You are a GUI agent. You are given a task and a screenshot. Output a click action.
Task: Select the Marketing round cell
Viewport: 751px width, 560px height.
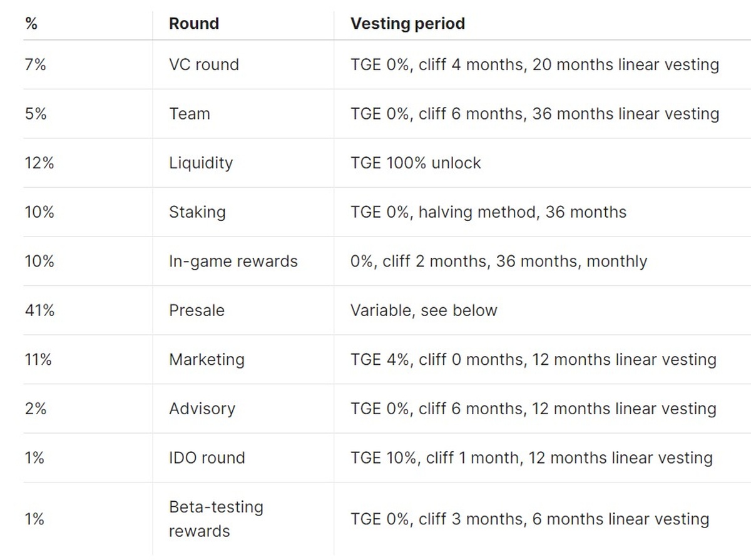pos(207,360)
